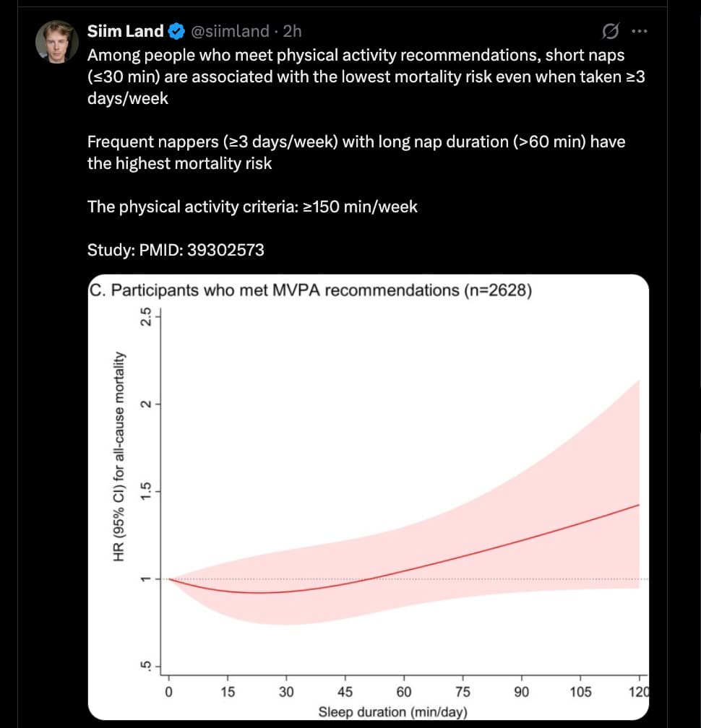Viewport: 701px width, 728px height.
Task: Click the Grok explain post icon
Action: pos(610,31)
